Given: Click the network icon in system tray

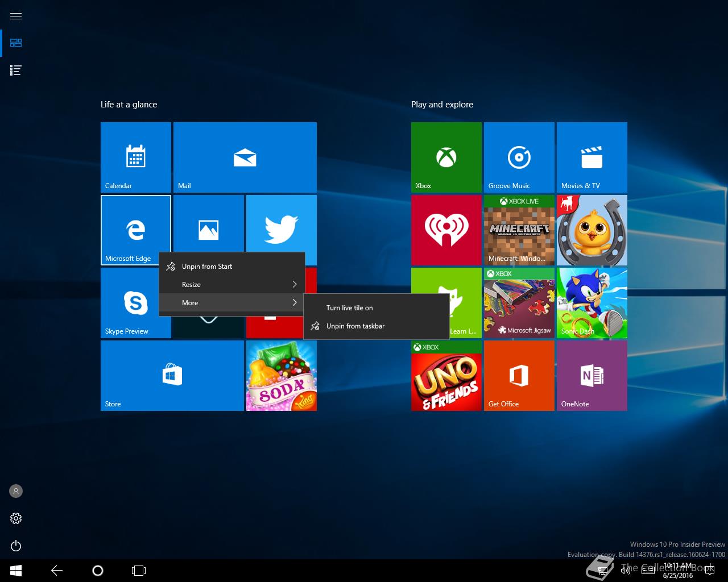Looking at the screenshot, I should click(602, 570).
